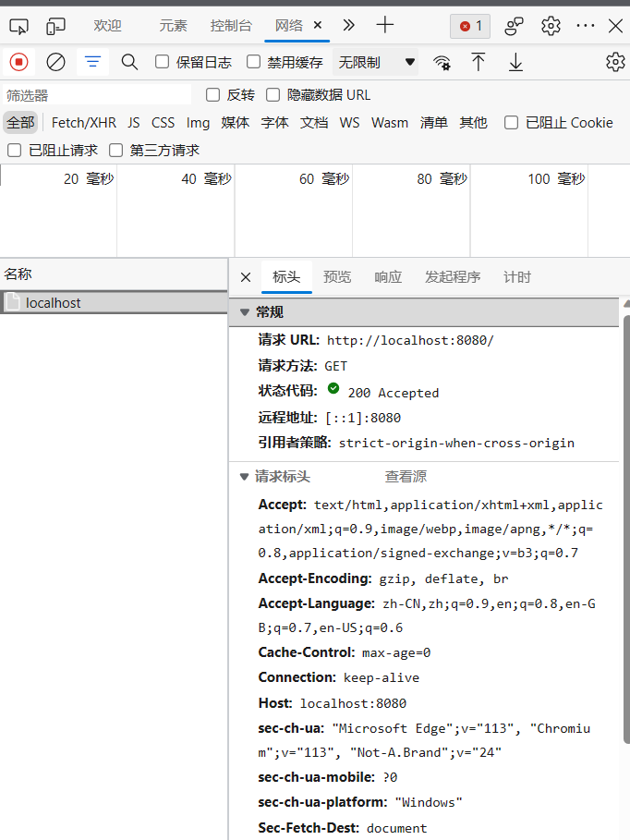Click the 筛选器 filter input field
The image size is (630, 840).
coord(97,95)
